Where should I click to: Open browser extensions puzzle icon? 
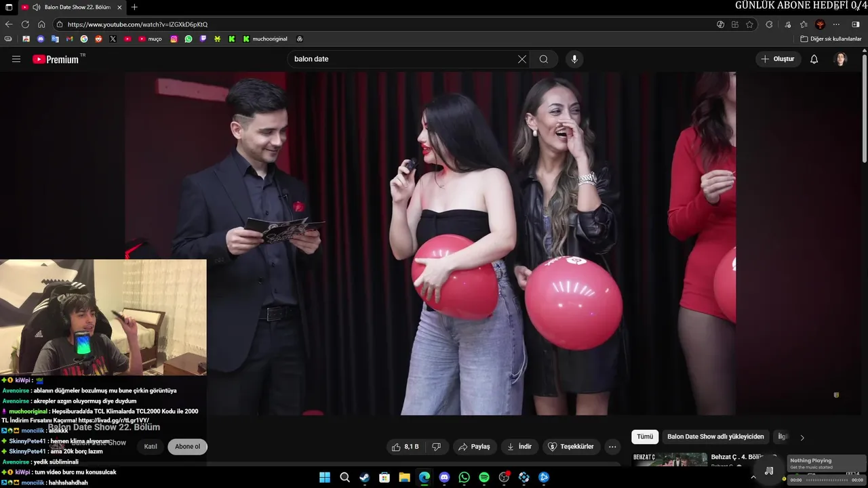point(769,24)
